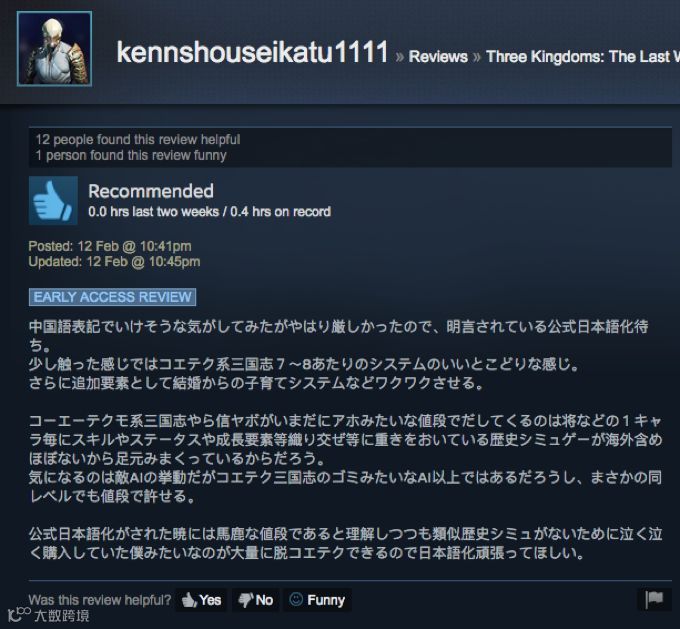Vote Yes on review helpfulness
680x629 pixels.
(x=201, y=600)
